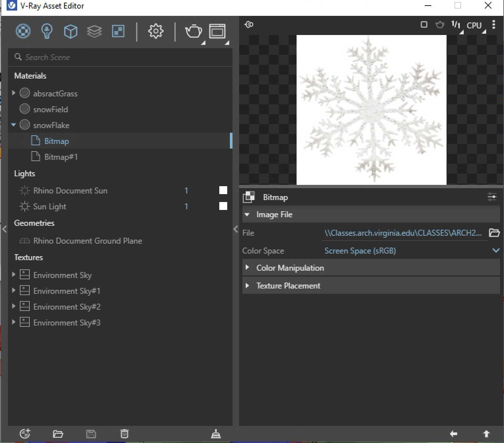Click the file path \\Classes.arch.virginia.edu link
The width and height of the screenshot is (504, 443).
point(403,233)
